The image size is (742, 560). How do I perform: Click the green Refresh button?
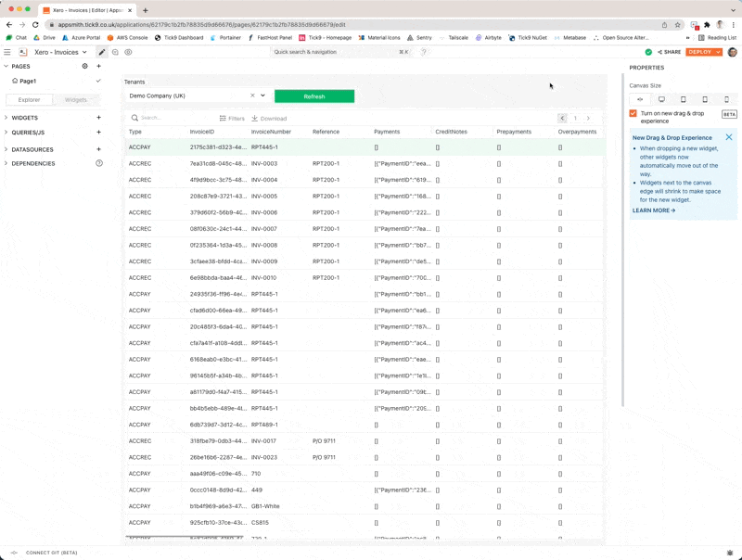point(313,96)
